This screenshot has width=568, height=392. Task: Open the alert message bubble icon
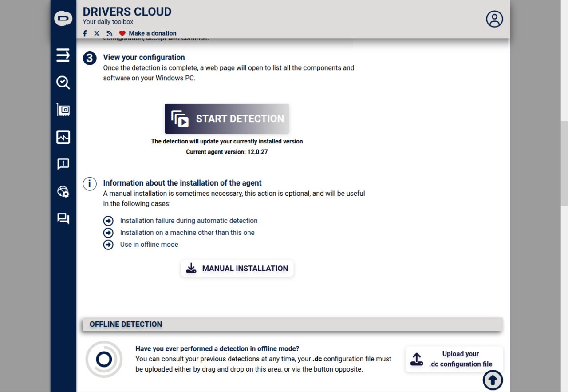[x=63, y=164]
